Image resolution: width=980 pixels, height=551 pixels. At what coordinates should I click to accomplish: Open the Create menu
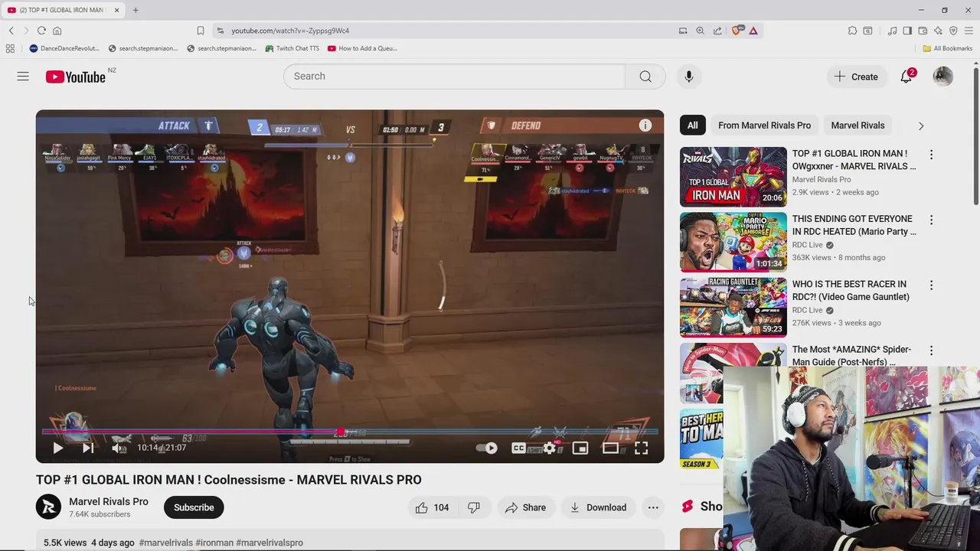(857, 77)
